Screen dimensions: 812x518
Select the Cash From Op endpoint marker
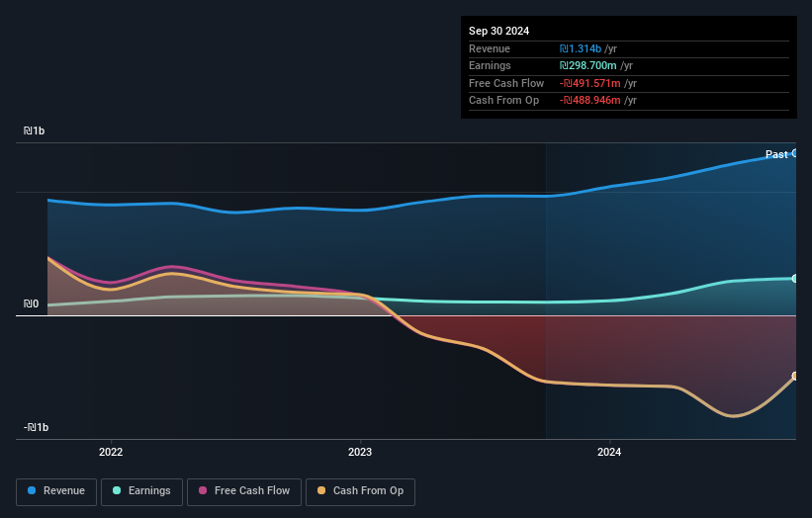[x=795, y=376]
